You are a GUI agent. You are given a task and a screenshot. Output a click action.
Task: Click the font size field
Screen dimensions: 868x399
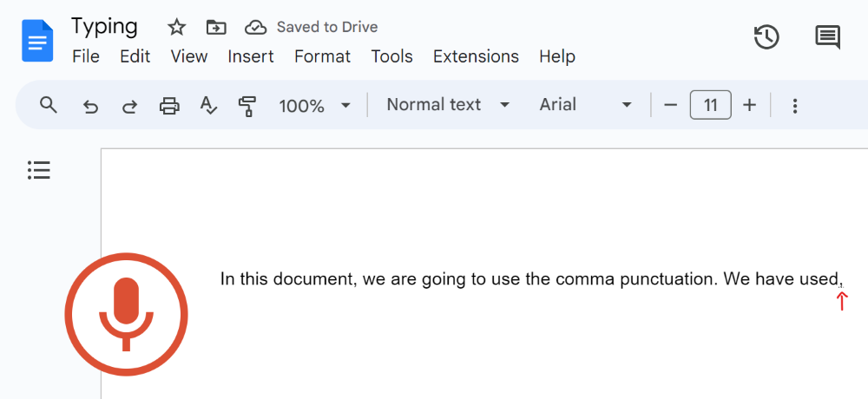click(710, 106)
